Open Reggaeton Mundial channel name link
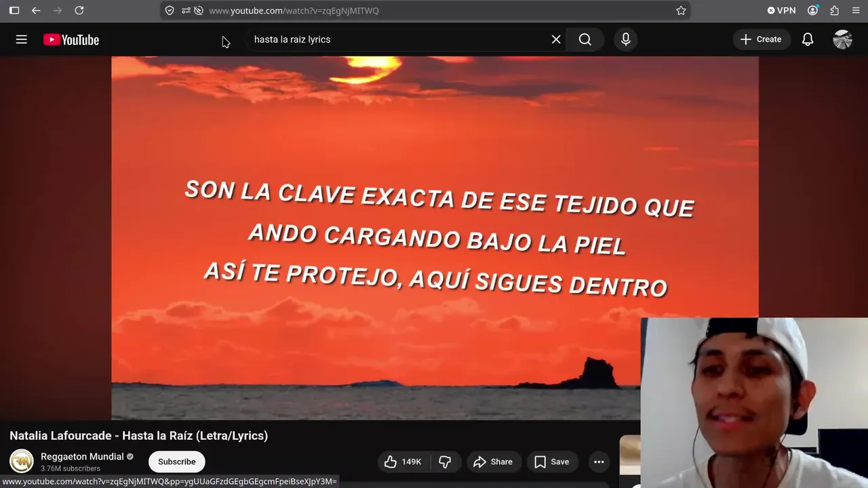The width and height of the screenshot is (868, 488). 82,456
